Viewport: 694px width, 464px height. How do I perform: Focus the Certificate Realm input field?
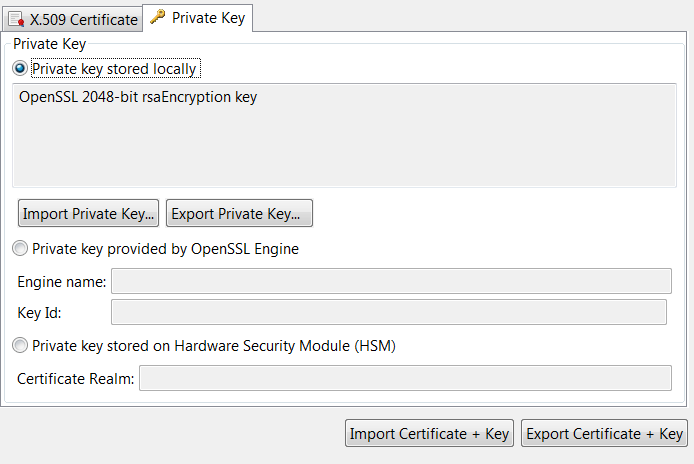(405, 378)
